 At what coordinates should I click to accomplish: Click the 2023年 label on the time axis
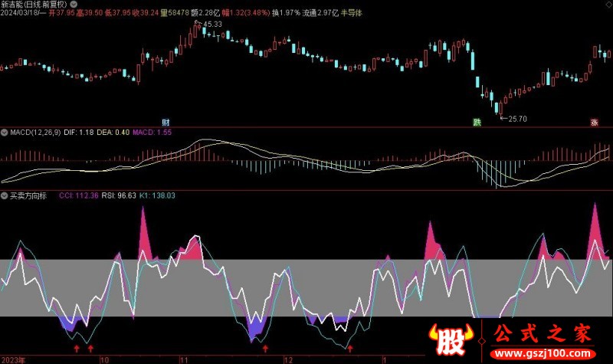[x=14, y=359]
